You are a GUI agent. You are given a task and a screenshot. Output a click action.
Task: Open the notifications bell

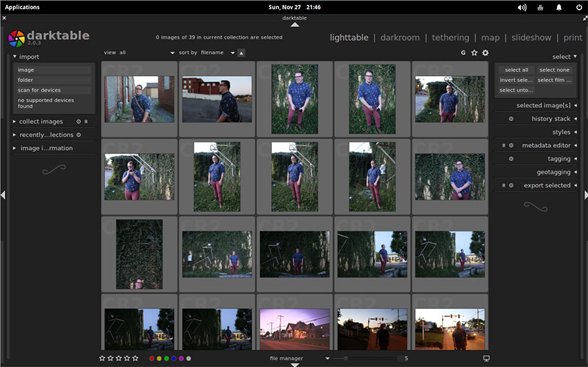point(559,7)
